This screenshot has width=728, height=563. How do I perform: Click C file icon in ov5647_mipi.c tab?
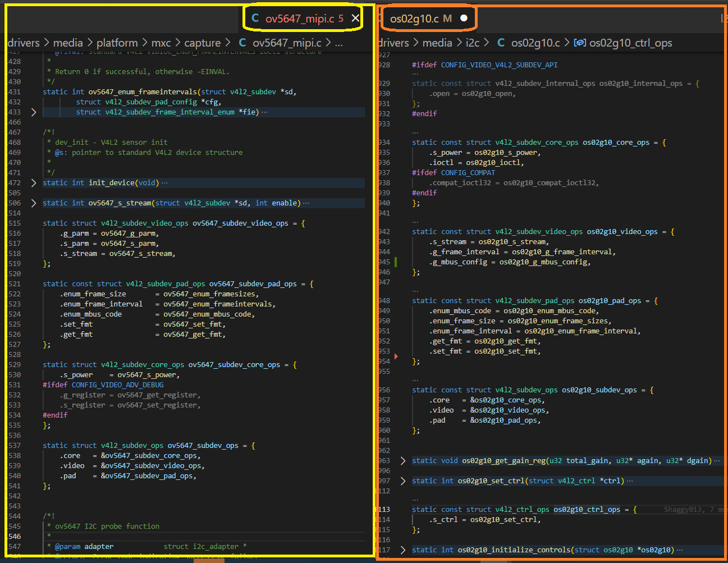point(255,19)
